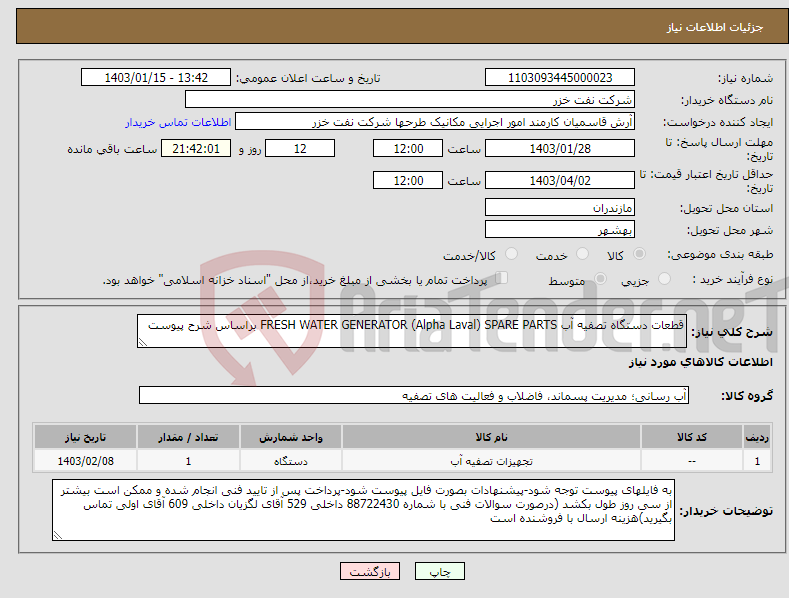Click the چاپ print button
The image size is (789, 598).
coord(440,571)
